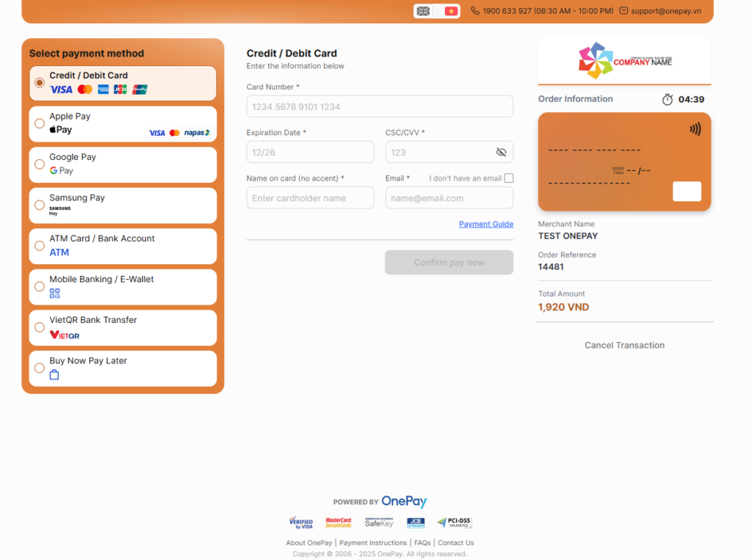
Task: Toggle CSC/CVV visibility with the eye icon
Action: pos(501,152)
